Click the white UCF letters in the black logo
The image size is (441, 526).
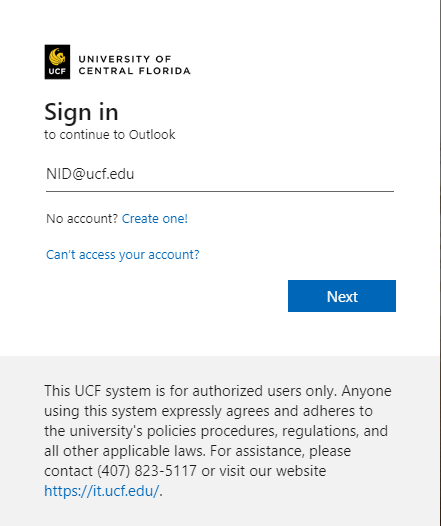coord(57,71)
